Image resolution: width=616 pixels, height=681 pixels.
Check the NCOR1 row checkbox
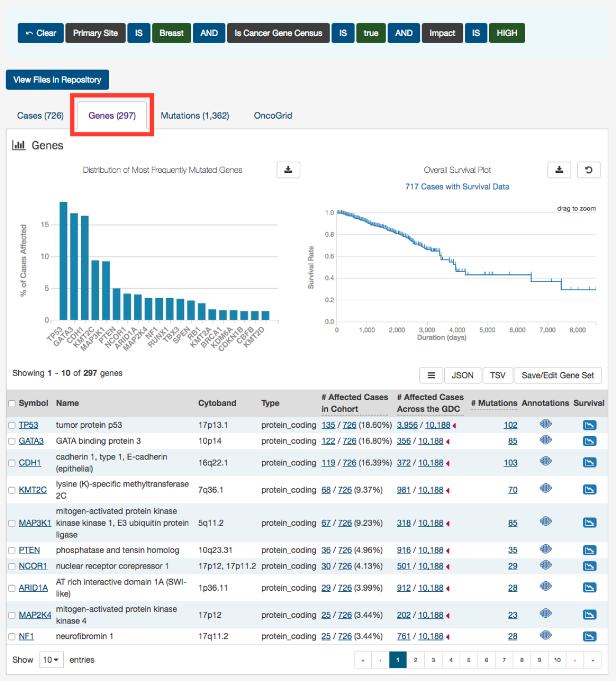(12, 567)
